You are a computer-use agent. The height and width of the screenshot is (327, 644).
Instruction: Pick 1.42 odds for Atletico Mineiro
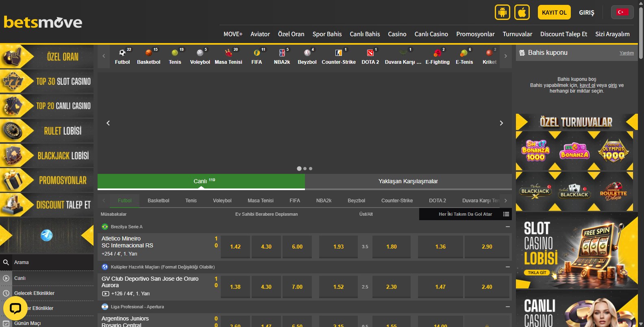pos(235,247)
